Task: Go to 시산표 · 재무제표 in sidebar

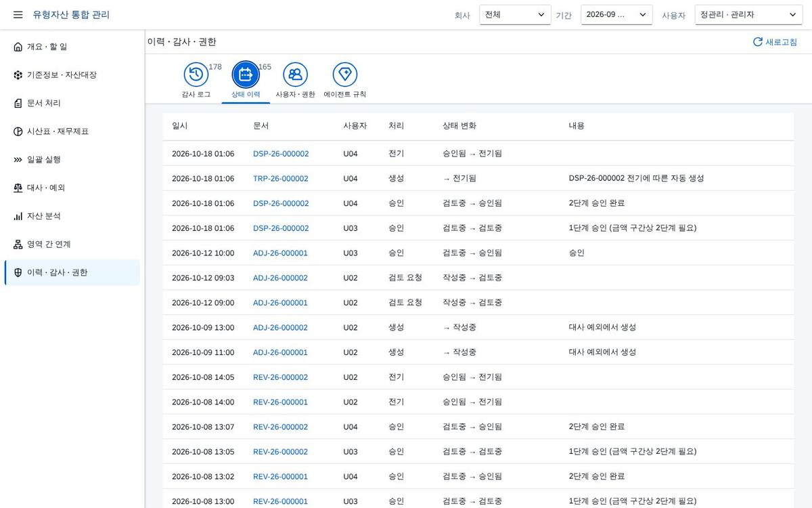Action: [72, 131]
